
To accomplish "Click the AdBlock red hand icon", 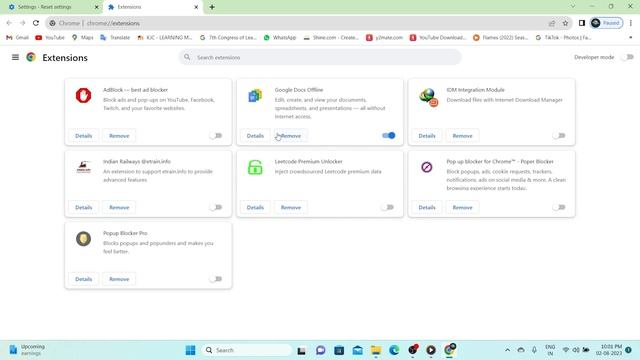I will click(83, 96).
